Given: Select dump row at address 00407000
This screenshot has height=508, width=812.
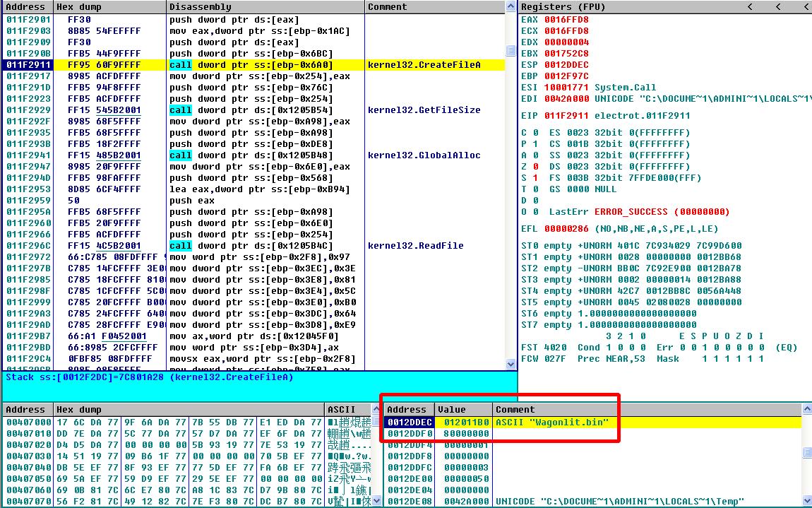Looking at the screenshot, I should [x=187, y=423].
